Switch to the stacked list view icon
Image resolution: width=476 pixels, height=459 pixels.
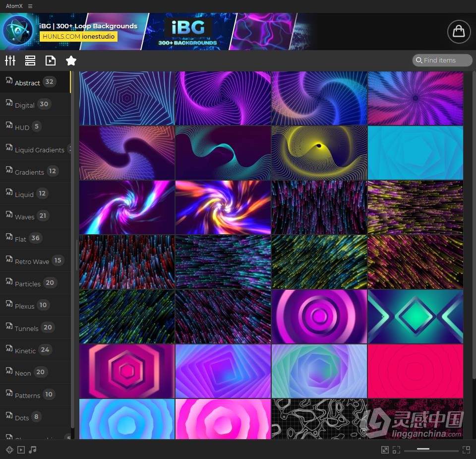click(x=30, y=61)
